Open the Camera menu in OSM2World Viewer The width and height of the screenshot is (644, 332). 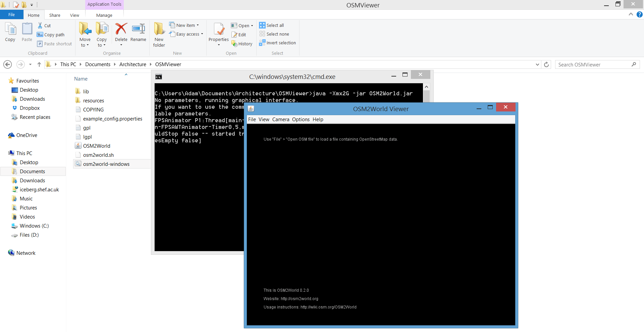pos(281,120)
